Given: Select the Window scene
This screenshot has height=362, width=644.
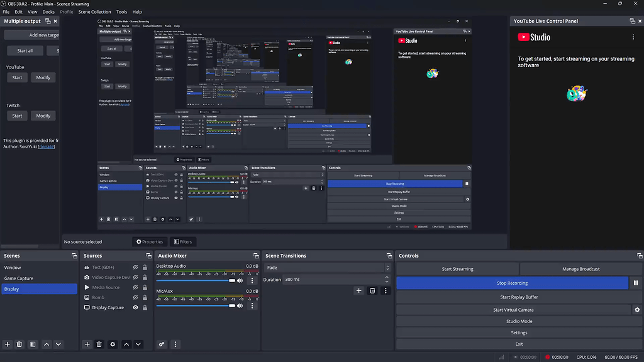Looking at the screenshot, I should [x=39, y=268].
